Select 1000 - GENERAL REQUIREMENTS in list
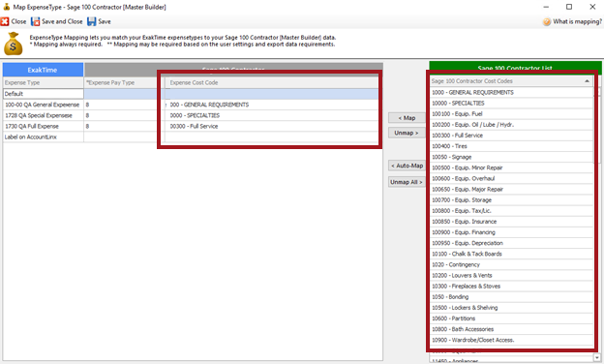The width and height of the screenshot is (604, 364). (x=511, y=92)
